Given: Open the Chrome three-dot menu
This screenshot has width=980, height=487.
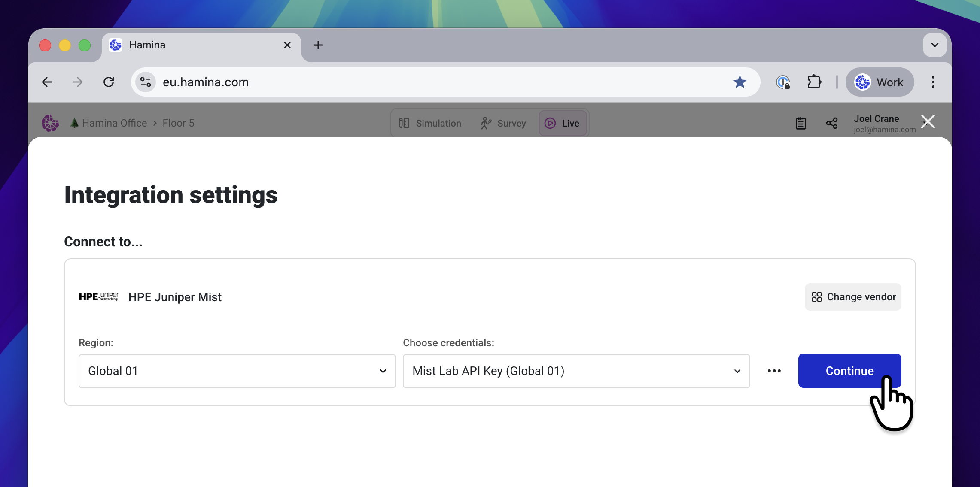Looking at the screenshot, I should [x=933, y=82].
